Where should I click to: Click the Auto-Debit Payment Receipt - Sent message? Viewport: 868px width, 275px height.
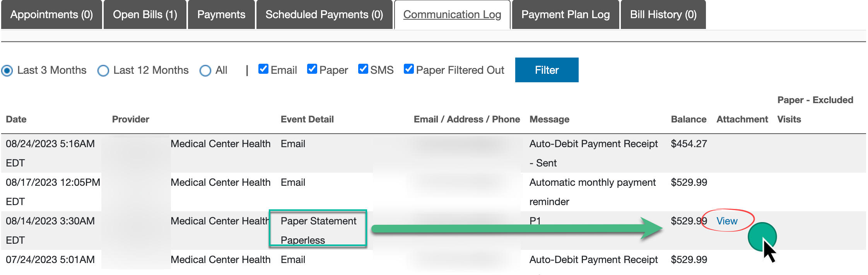click(593, 153)
